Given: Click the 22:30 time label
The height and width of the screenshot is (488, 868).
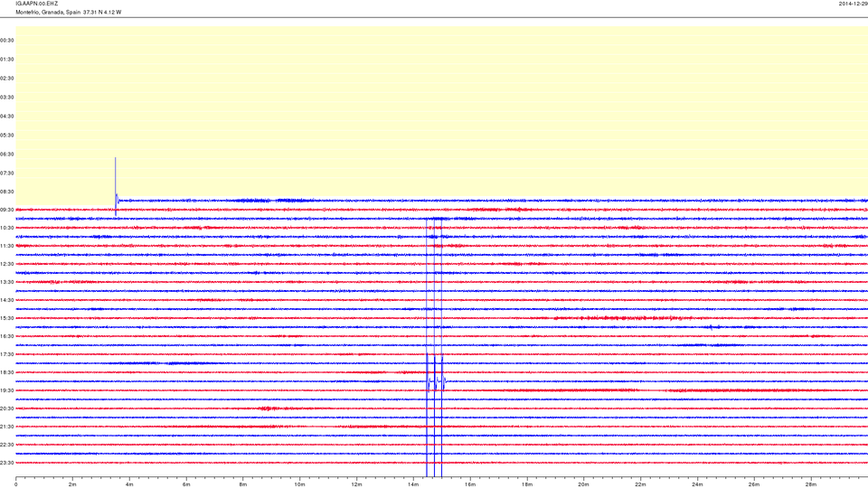Looking at the screenshot, I should pos(7,445).
